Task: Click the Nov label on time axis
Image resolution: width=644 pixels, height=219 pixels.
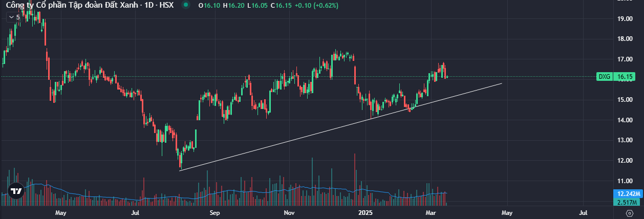Action: 289,212
